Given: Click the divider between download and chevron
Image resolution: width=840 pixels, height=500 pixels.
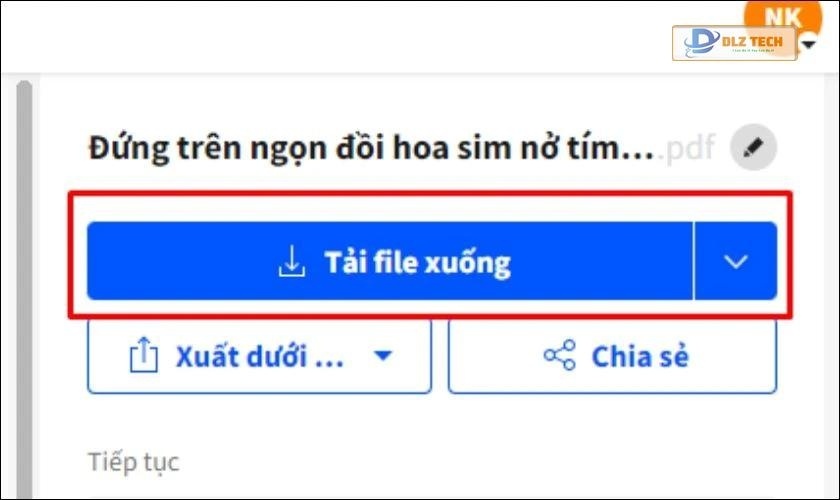Looking at the screenshot, I should pos(693,262).
